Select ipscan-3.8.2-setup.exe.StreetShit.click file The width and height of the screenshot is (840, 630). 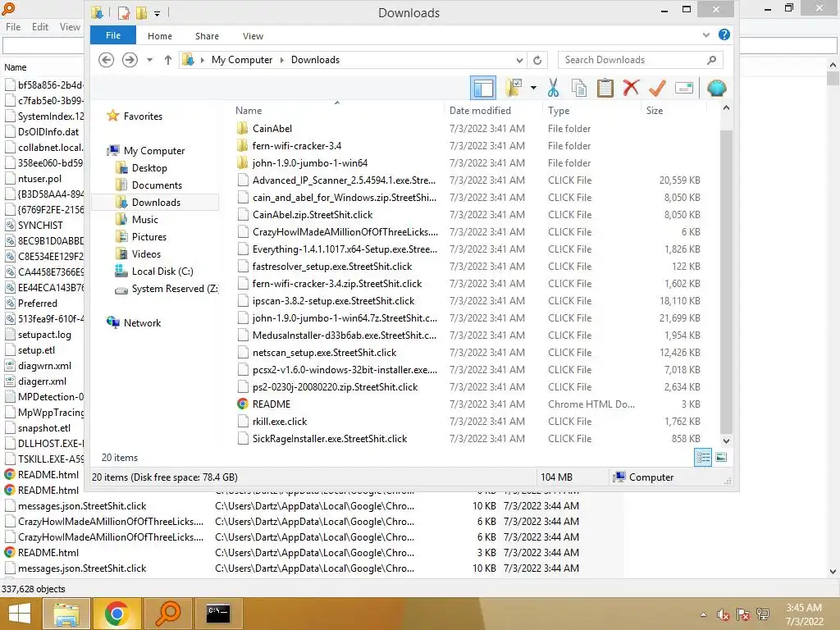tap(333, 300)
